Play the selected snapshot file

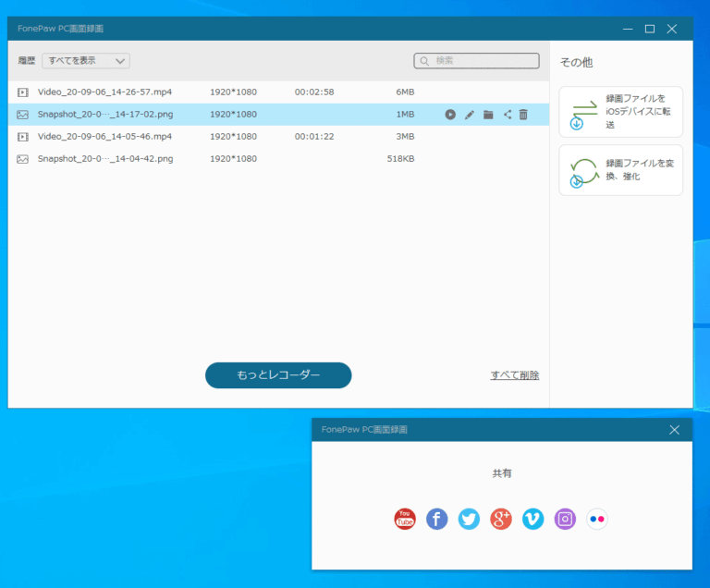pos(450,115)
